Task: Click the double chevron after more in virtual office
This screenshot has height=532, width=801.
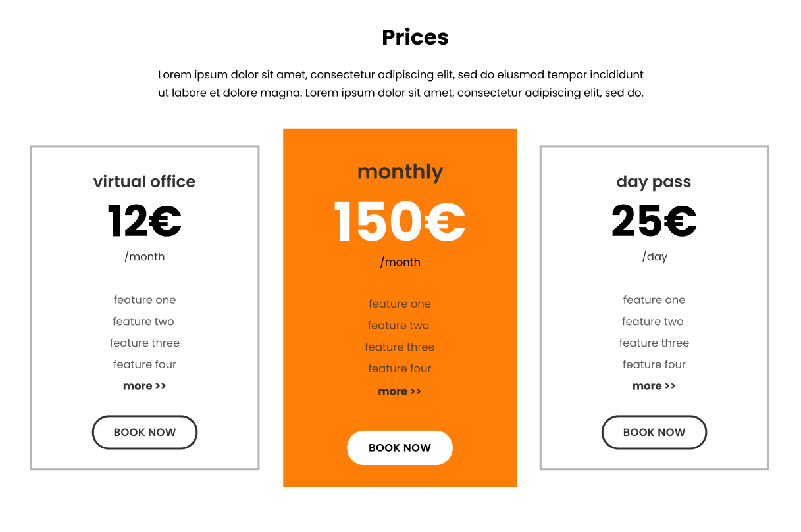Action: tap(160, 385)
